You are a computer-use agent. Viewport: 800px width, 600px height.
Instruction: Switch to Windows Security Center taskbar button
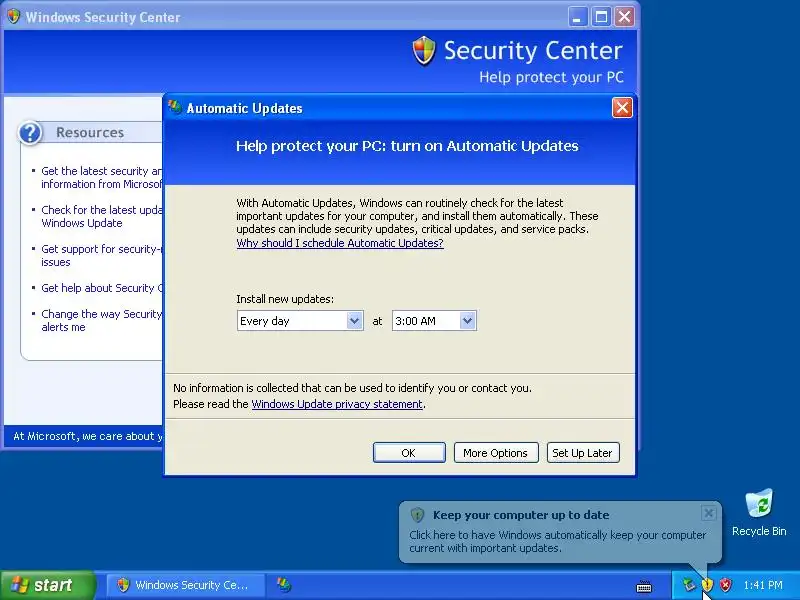coord(186,585)
